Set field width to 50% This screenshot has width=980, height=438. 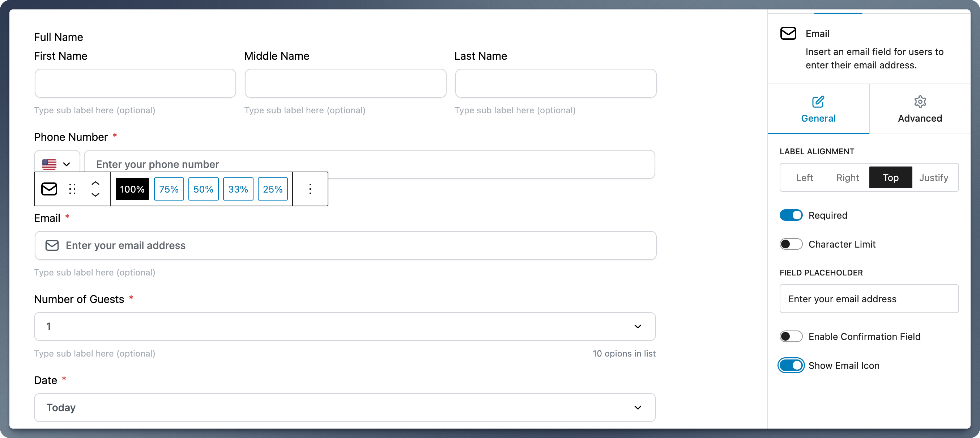(203, 189)
